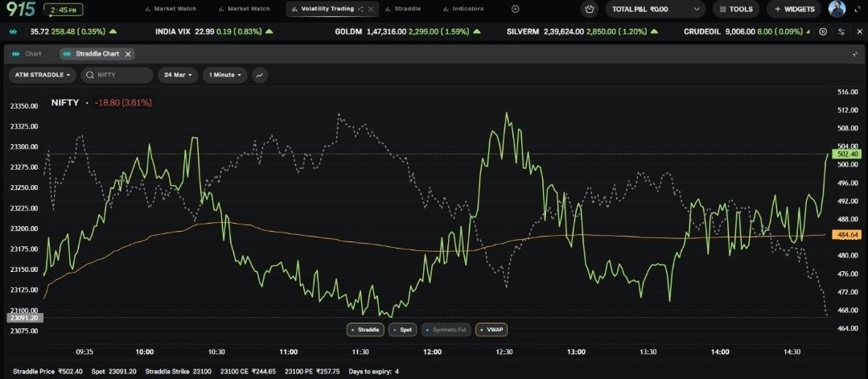This screenshot has width=868, height=379.
Task: Click the GOLDM ticker item
Action: (407, 31)
